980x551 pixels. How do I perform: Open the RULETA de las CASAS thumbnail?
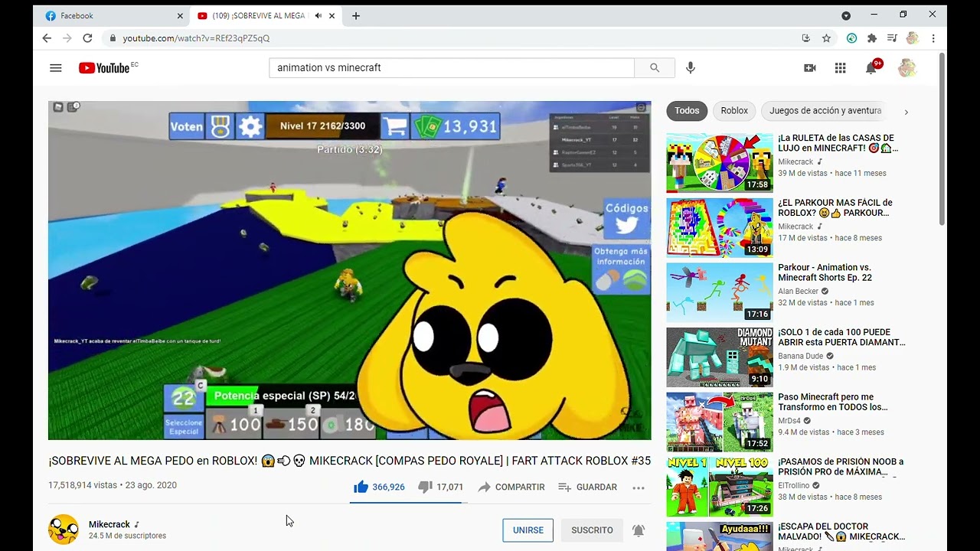coord(720,163)
